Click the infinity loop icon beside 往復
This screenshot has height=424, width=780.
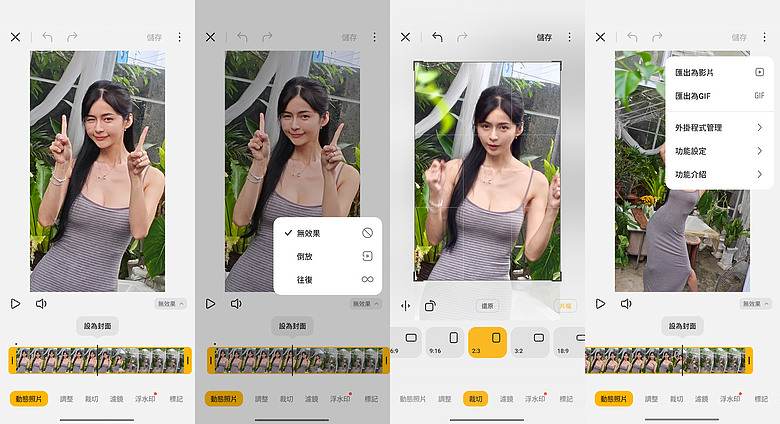pos(367,280)
